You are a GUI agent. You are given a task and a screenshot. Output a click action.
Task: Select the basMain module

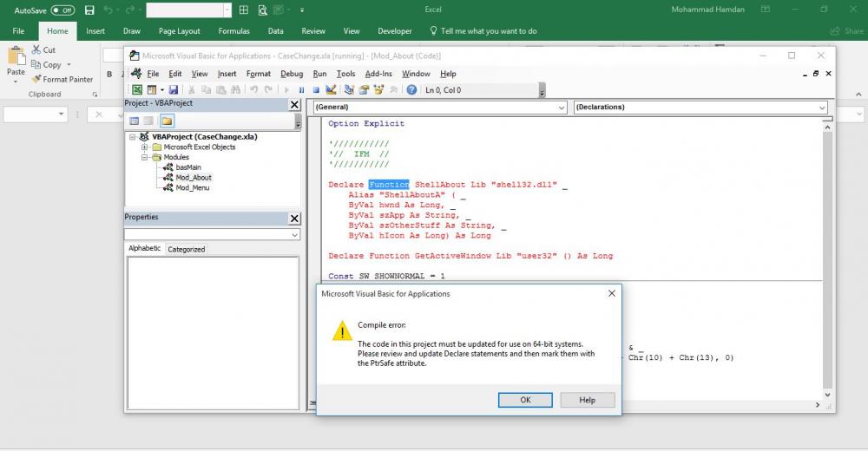[x=188, y=167]
